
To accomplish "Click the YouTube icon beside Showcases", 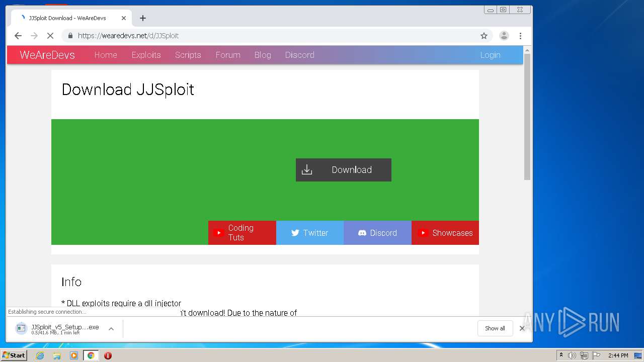I will tap(423, 233).
